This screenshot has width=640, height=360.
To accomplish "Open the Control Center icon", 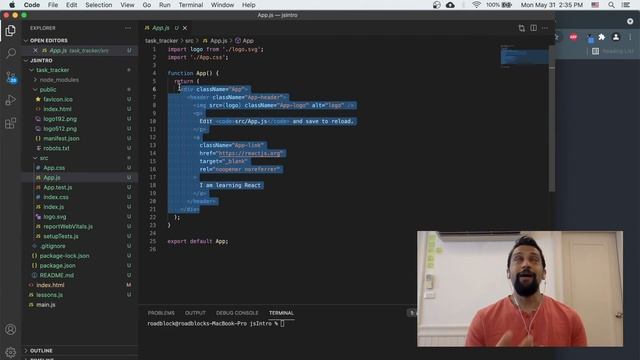I will coord(626,5).
